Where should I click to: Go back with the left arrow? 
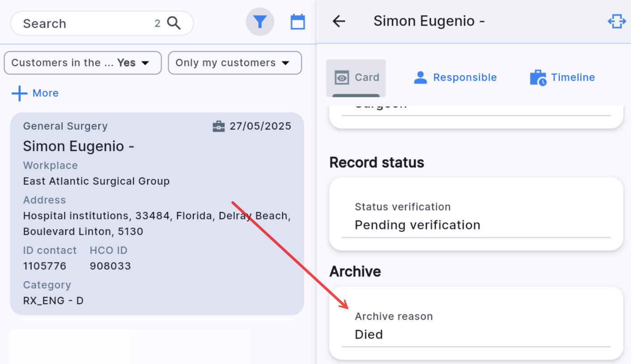339,21
